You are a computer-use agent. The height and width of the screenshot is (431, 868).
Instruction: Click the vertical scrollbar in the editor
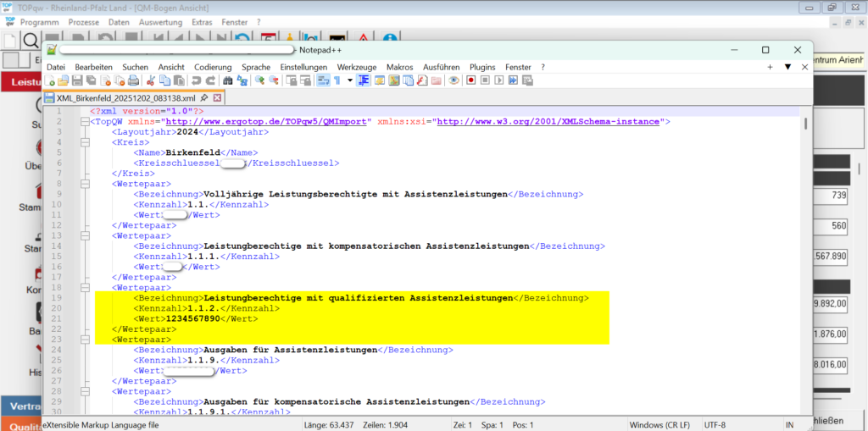[805, 254]
